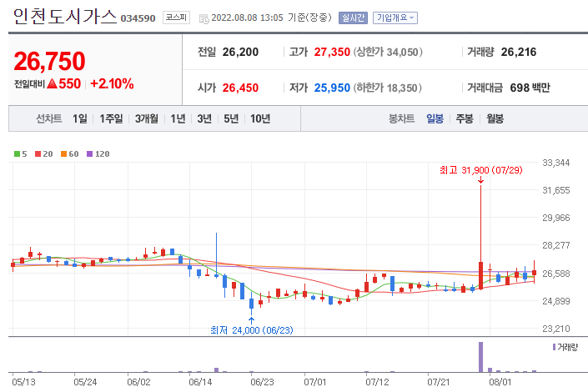This screenshot has width=588, height=392.
Task: Click the upper limit price 34,050
Action: coord(402,52)
